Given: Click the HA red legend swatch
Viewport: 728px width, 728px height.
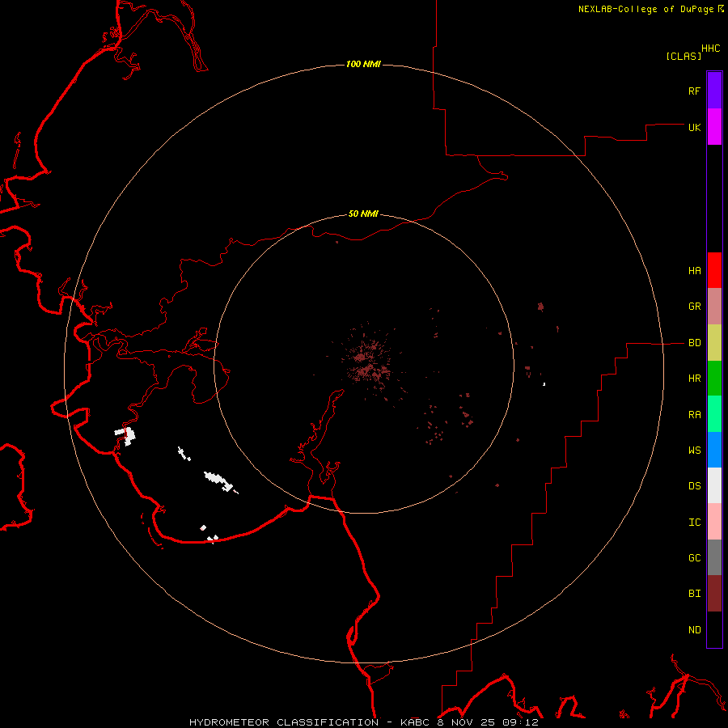Looking at the screenshot, I should click(x=714, y=270).
